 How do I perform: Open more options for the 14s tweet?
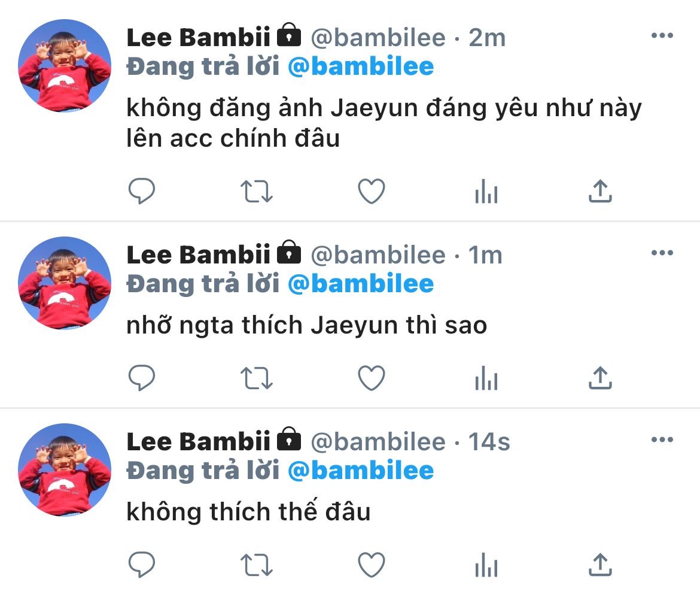(662, 439)
